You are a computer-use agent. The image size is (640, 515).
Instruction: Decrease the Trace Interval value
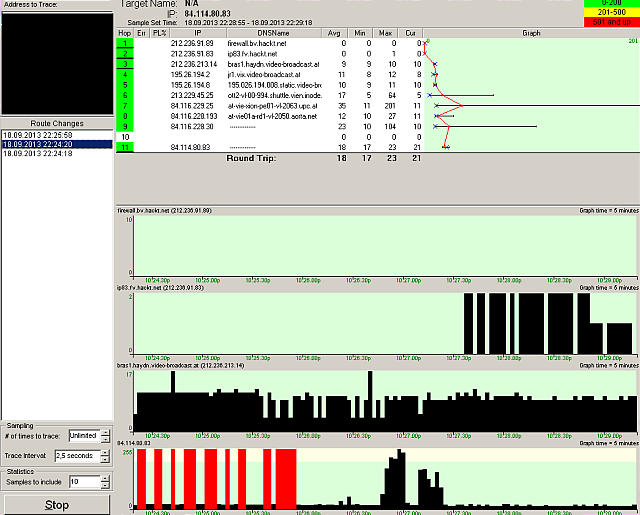tap(105, 459)
